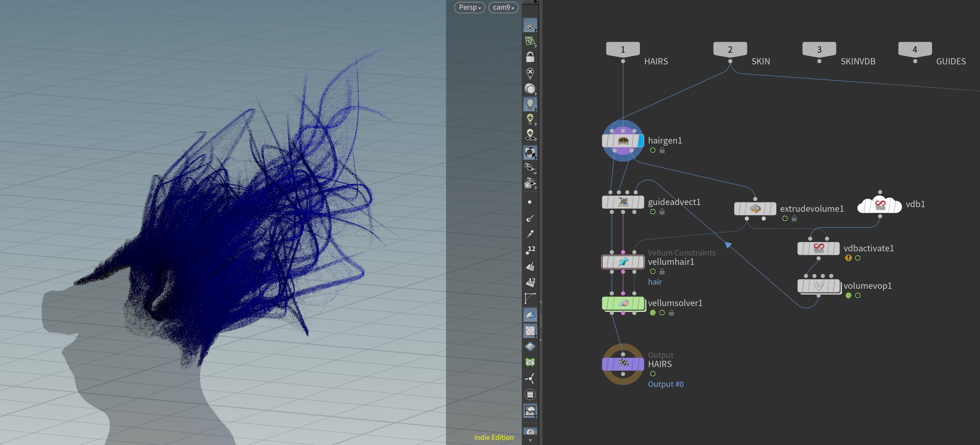980x445 pixels.
Task: Toggle the display flag on guideadvect1
Action: 640,202
